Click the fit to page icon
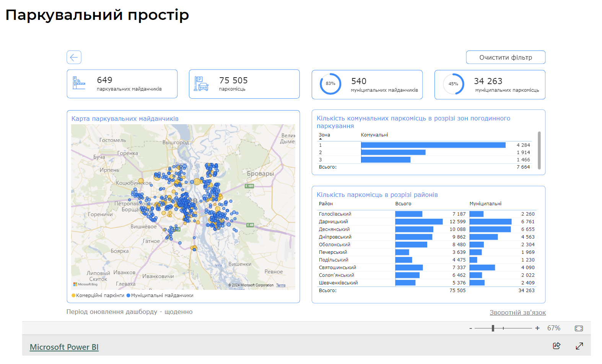 click(579, 328)
